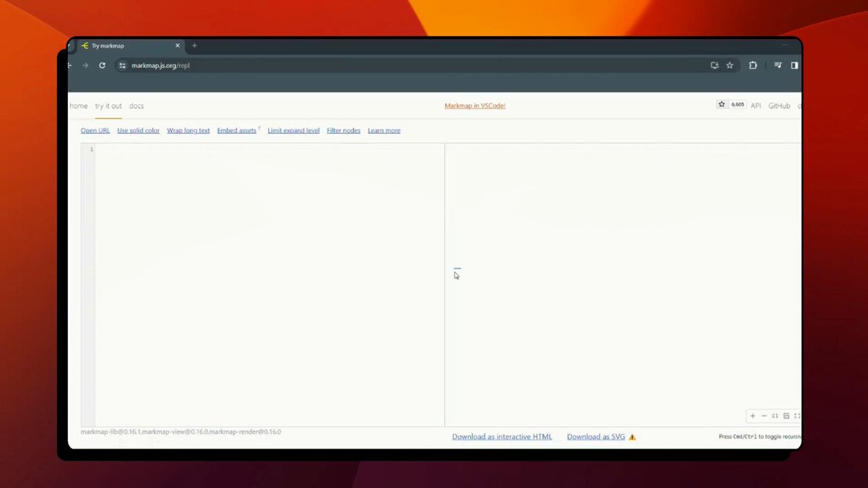Select the try it out nav item
Viewport: 868px width, 488px height.
pyautogui.click(x=109, y=106)
